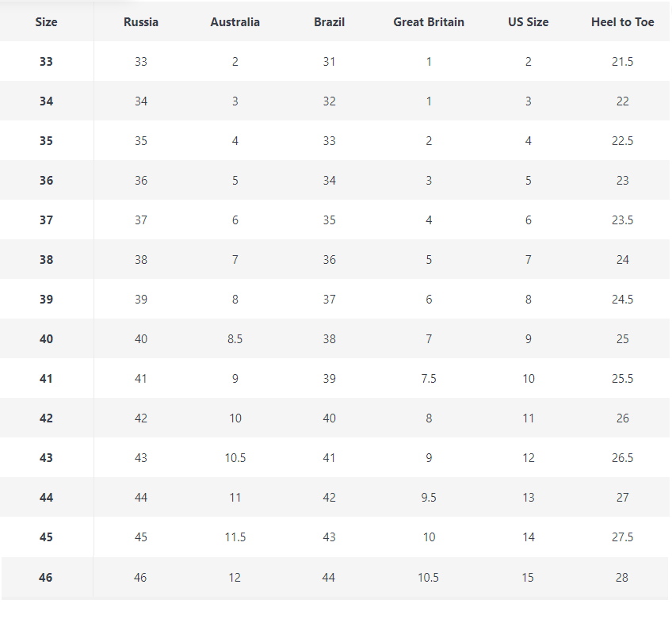Click the US Size value 15 cell
Image resolution: width=672 pixels, height=634 pixels.
[x=528, y=578]
